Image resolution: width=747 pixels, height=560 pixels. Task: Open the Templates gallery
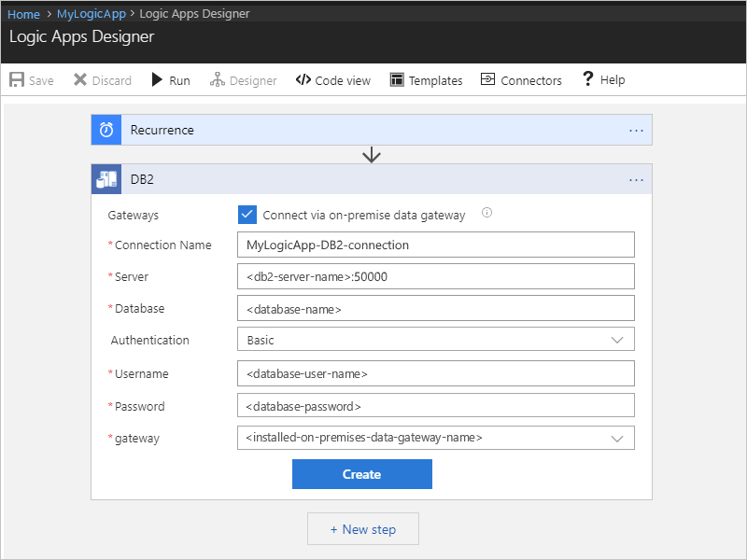tap(426, 80)
